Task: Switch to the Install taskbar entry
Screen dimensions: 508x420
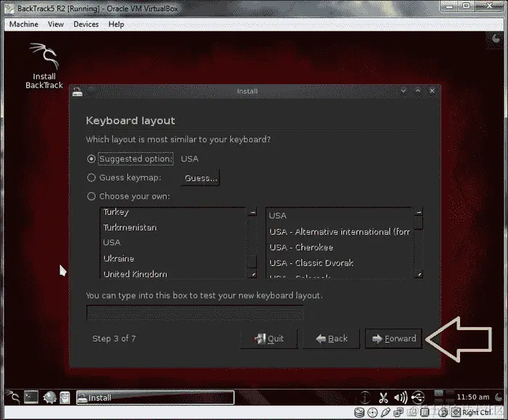Action: point(155,398)
